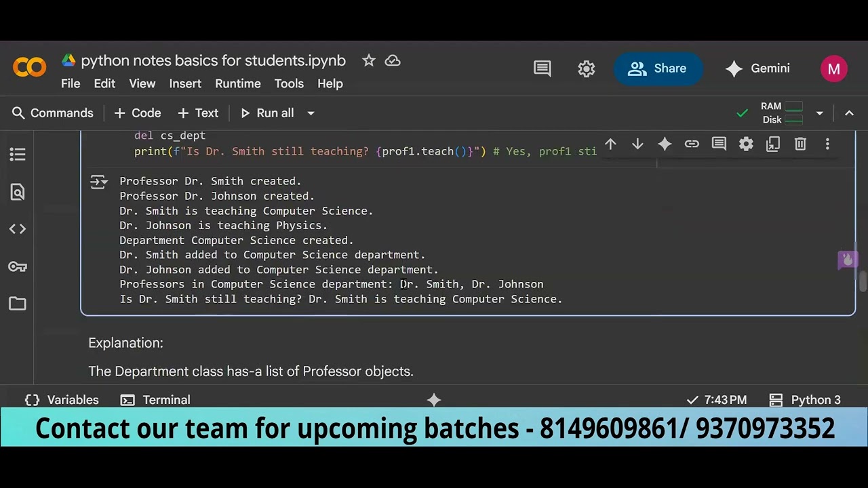Open the account avatar M
Viewport: 868px width, 488px height.
point(834,68)
